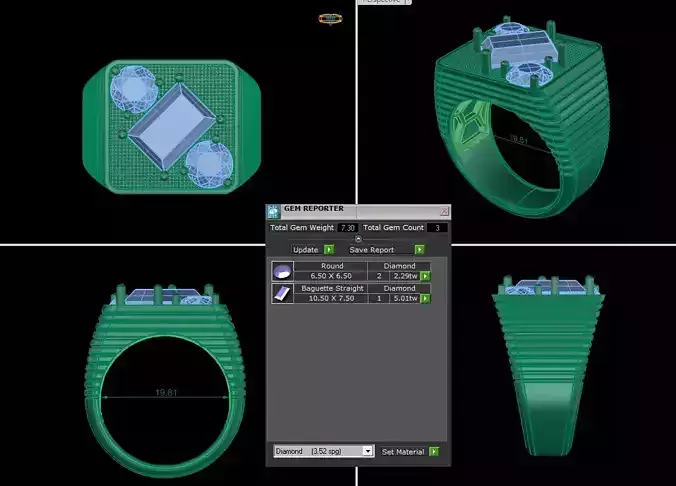Select the Round shape name text
Viewport: 676px width, 486px height.
[332, 266]
